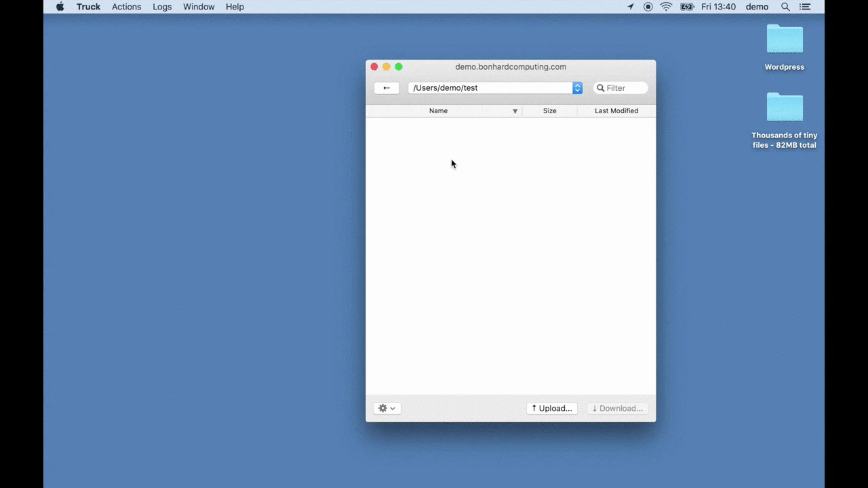Click the Download... button

[617, 408]
